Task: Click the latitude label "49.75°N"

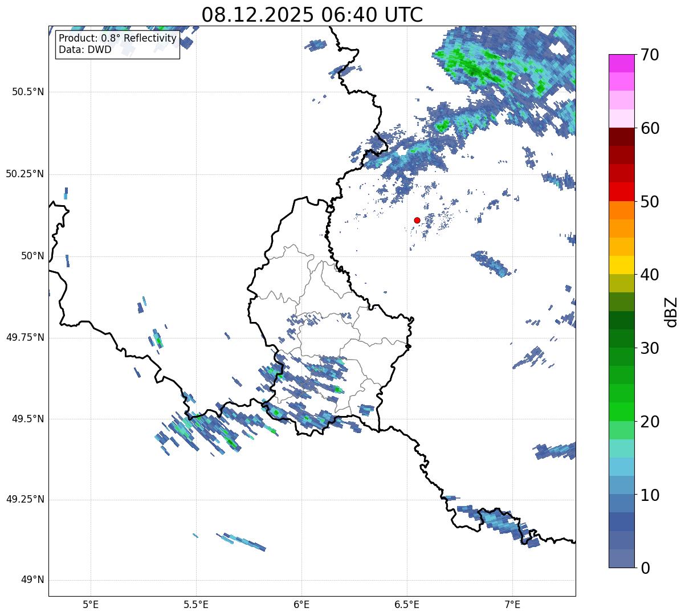Action: [x=25, y=338]
